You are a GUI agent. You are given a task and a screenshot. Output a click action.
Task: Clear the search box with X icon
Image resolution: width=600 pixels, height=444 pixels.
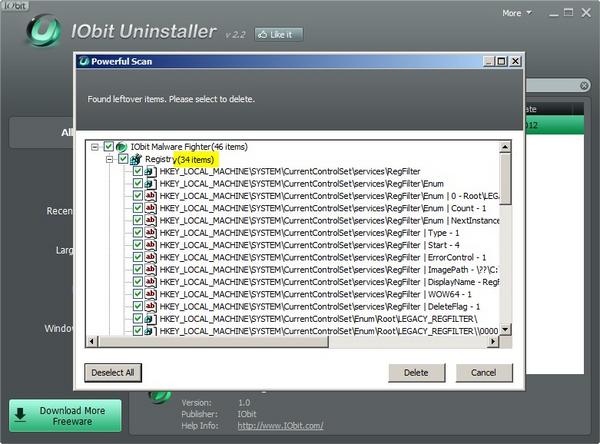point(584,85)
